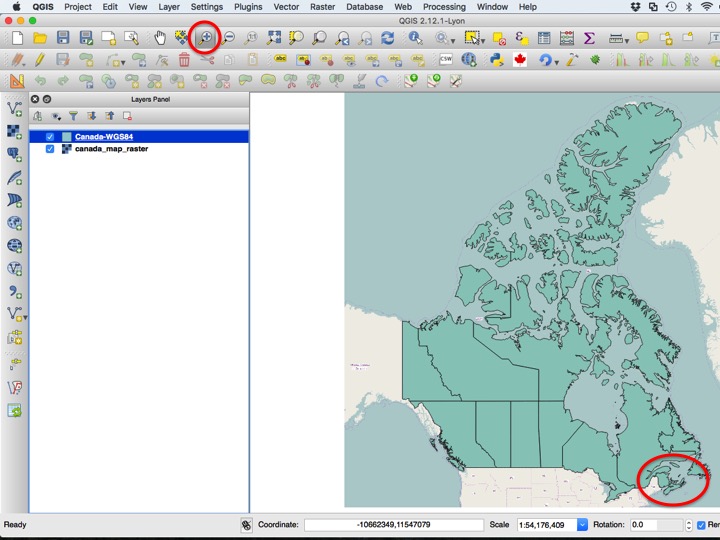Open the Python console
The height and width of the screenshot is (540, 720).
tap(496, 59)
